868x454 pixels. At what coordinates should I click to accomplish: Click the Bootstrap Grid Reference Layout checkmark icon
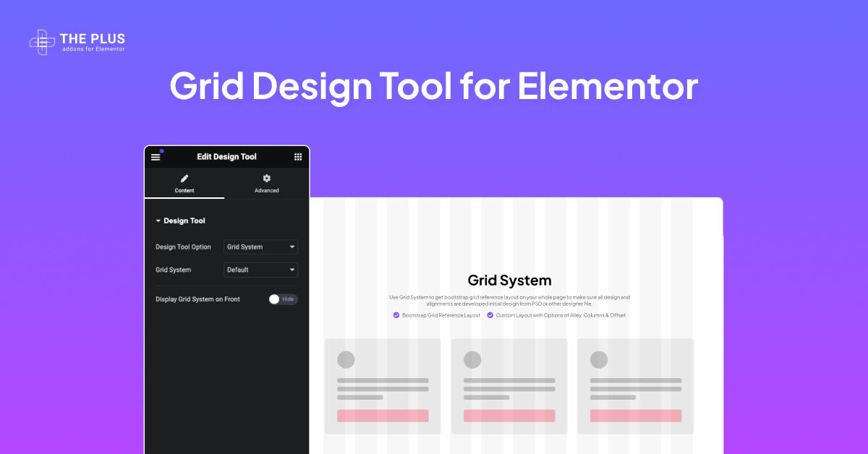pyautogui.click(x=396, y=315)
